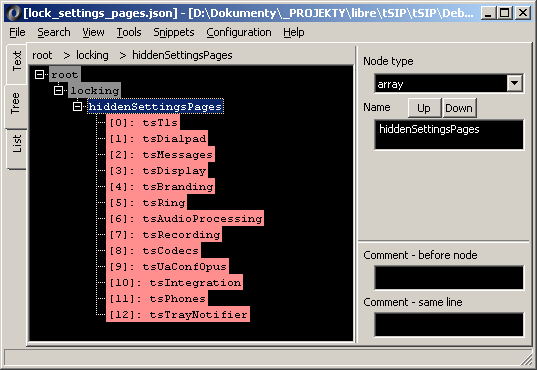
Task: Select array item [6]: tsAudioProcessing
Action: coord(185,218)
